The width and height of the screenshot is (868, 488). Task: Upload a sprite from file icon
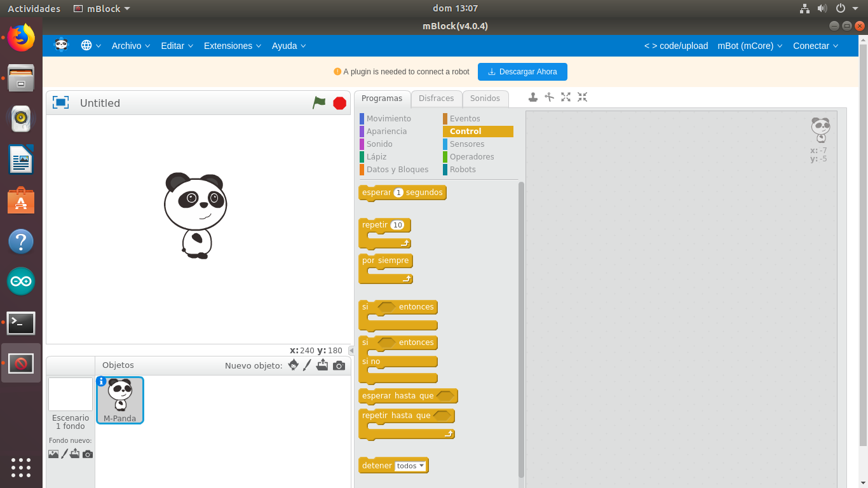323,365
